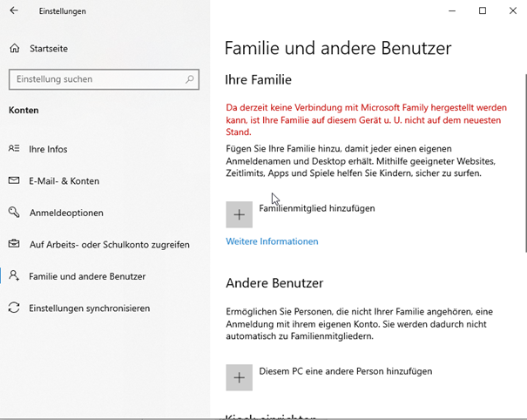Open Ihre Infos settings page
527x420 pixels.
coord(48,149)
